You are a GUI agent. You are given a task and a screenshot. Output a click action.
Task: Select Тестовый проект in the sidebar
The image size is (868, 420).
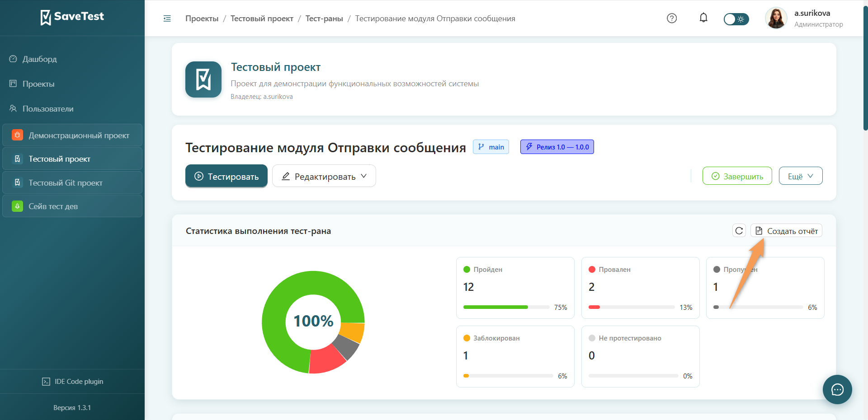coord(72,159)
